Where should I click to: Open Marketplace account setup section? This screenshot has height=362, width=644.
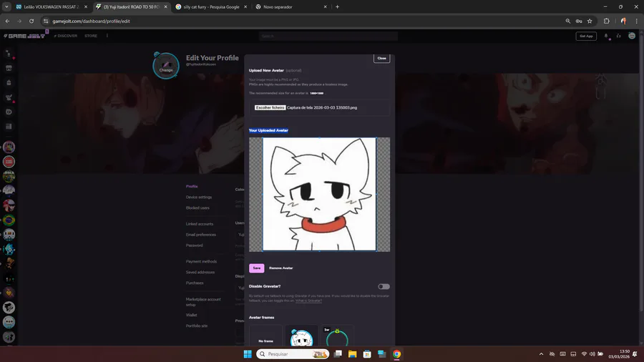click(203, 302)
